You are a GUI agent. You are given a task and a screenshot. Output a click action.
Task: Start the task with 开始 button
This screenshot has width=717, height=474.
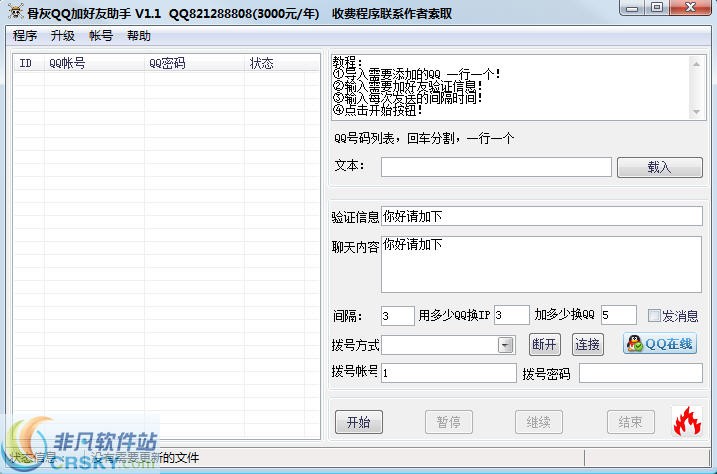tap(358, 422)
